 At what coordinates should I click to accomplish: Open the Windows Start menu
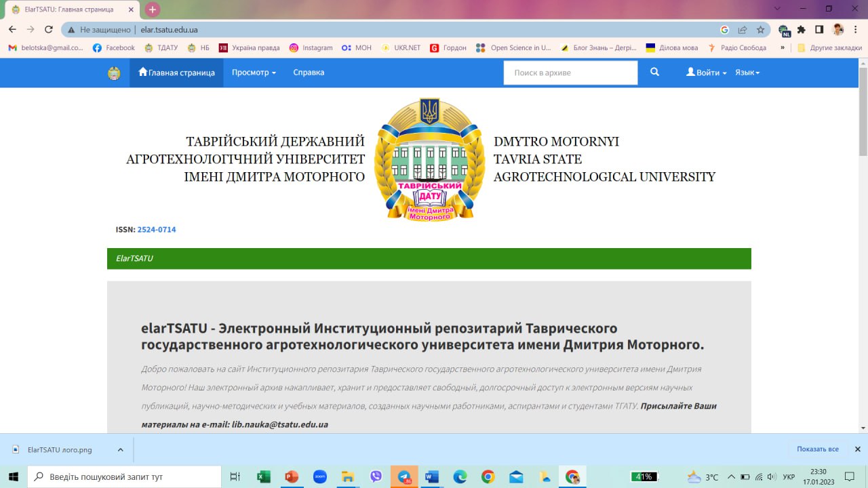click(14, 476)
